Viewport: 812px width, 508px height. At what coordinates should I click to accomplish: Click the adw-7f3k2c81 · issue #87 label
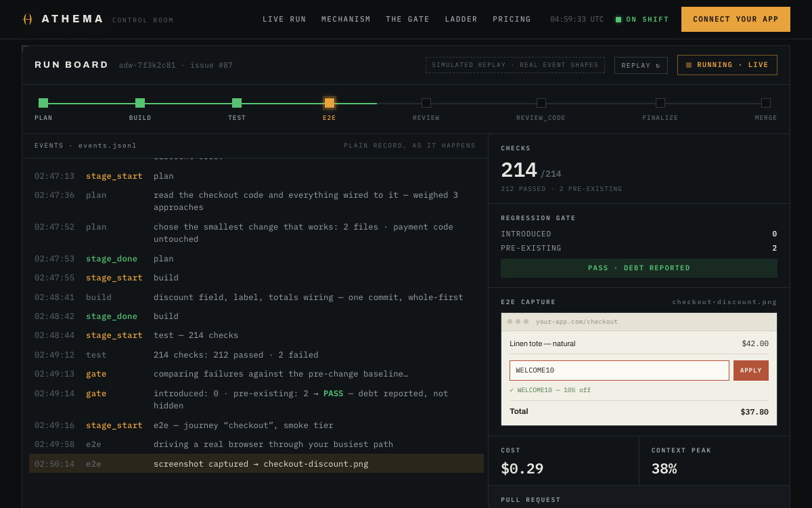tap(175, 65)
